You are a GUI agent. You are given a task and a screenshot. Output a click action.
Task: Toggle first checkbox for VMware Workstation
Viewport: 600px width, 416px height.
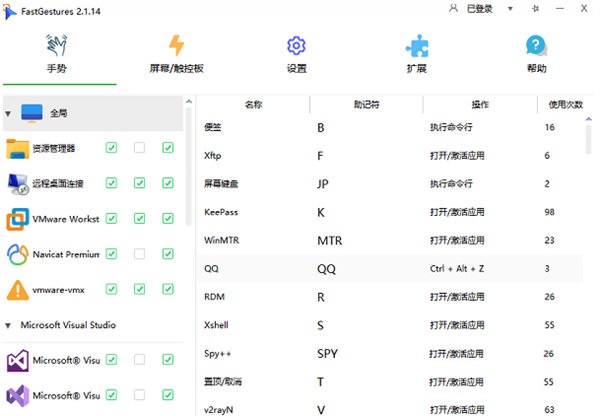pyautogui.click(x=111, y=219)
